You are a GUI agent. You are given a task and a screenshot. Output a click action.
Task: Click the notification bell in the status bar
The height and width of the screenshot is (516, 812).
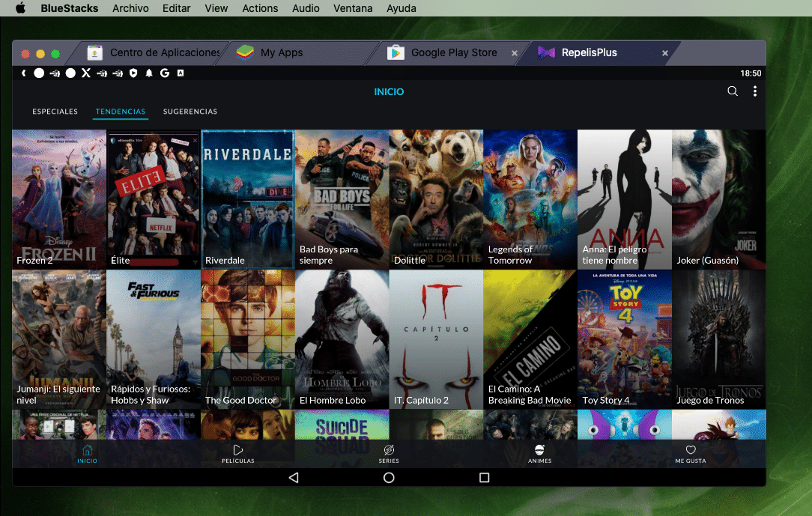[x=150, y=73]
